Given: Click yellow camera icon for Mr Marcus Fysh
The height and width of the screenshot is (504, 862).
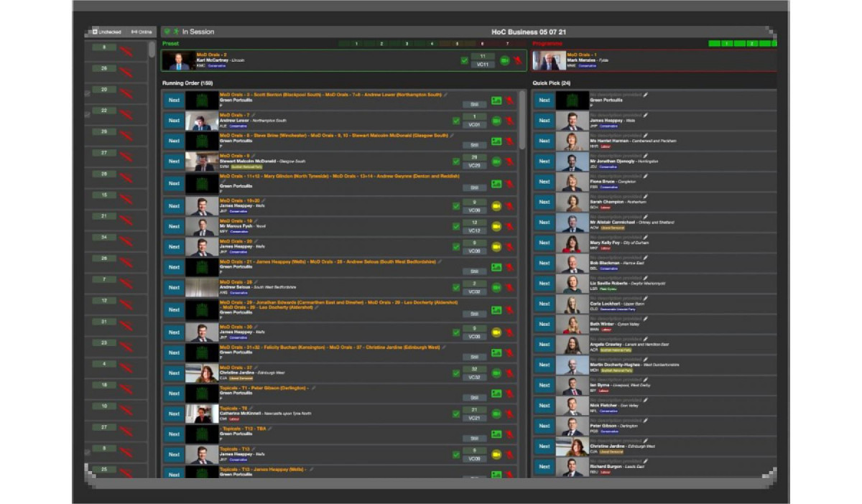Looking at the screenshot, I should pos(496,227).
